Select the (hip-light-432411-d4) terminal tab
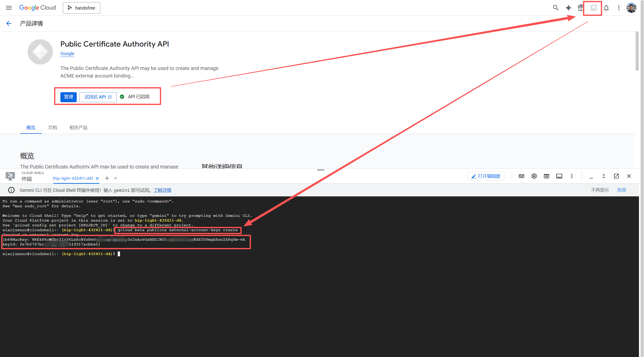Viewport: 644px width, 357px height. coord(73,178)
